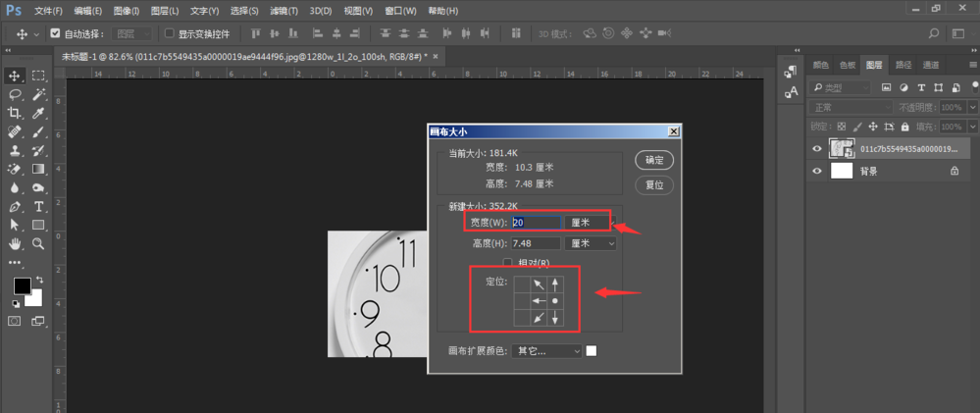Open the paragraph panel icon in the dock
The height and width of the screenshot is (413, 980).
tap(791, 72)
